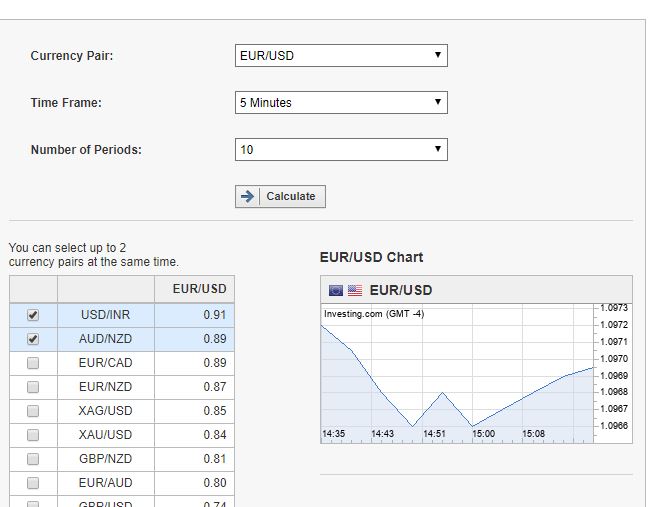
Task: Check the EUR/CAD checkbox
Action: point(33,363)
